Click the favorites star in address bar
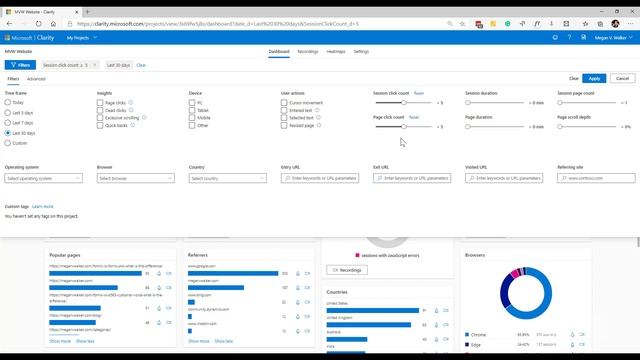The width and height of the screenshot is (640, 360). click(x=462, y=24)
